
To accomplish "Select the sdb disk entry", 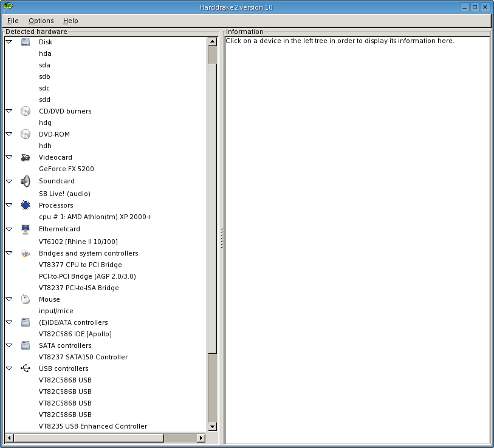I will [44, 76].
